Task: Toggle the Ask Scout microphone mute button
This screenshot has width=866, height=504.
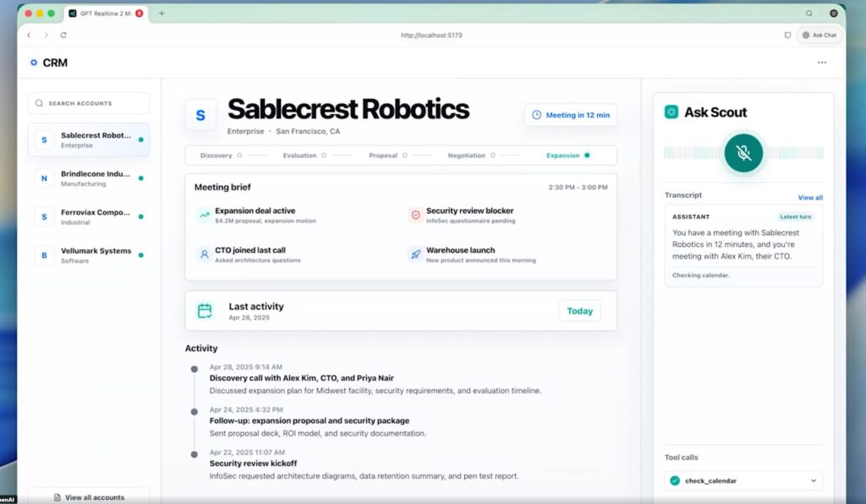Action: pyautogui.click(x=743, y=153)
